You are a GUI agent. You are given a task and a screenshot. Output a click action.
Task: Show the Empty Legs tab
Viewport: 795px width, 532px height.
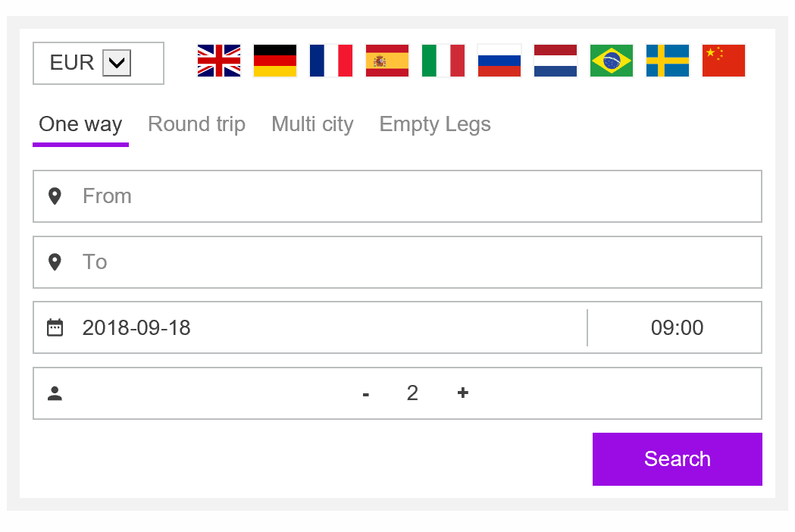coord(435,124)
